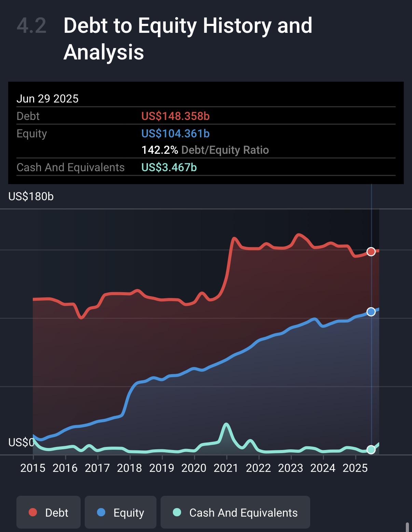The width and height of the screenshot is (412, 532).
Task: Click the US$148.358b debt value
Action: pyautogui.click(x=175, y=116)
